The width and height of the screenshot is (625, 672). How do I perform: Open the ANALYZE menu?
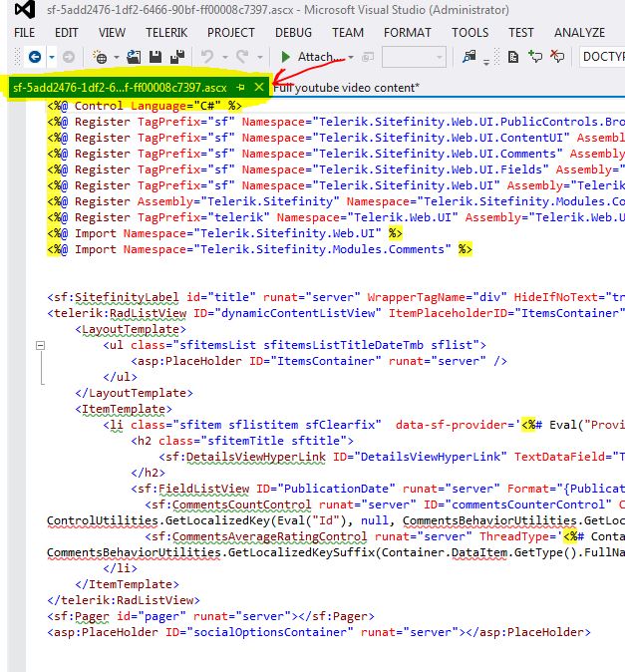click(x=579, y=33)
